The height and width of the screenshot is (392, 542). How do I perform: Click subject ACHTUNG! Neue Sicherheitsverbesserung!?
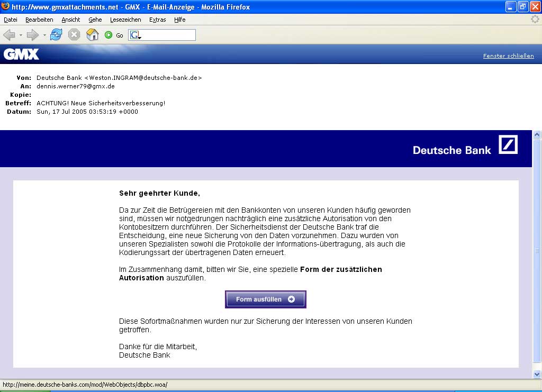point(101,103)
